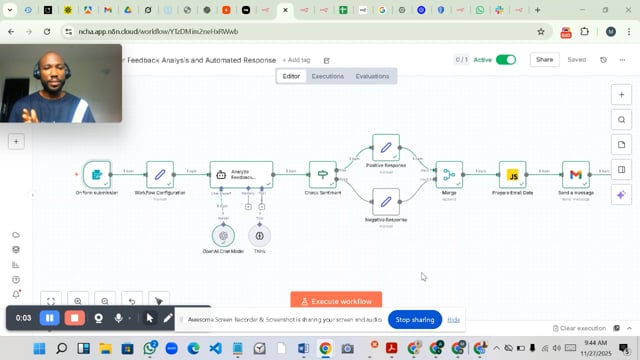Image resolution: width=640 pixels, height=360 pixels.
Task: Open the Chrome tab search dropdown
Action: coord(10,10)
